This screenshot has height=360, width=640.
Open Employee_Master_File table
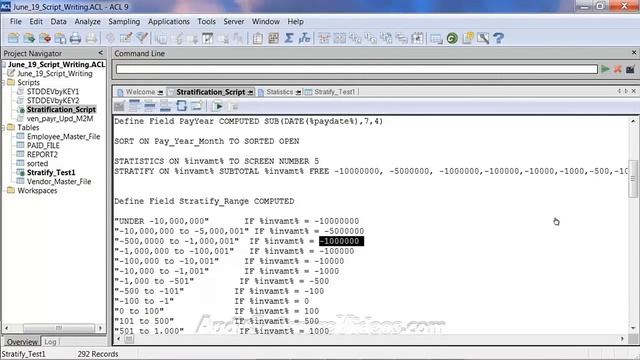63,136
